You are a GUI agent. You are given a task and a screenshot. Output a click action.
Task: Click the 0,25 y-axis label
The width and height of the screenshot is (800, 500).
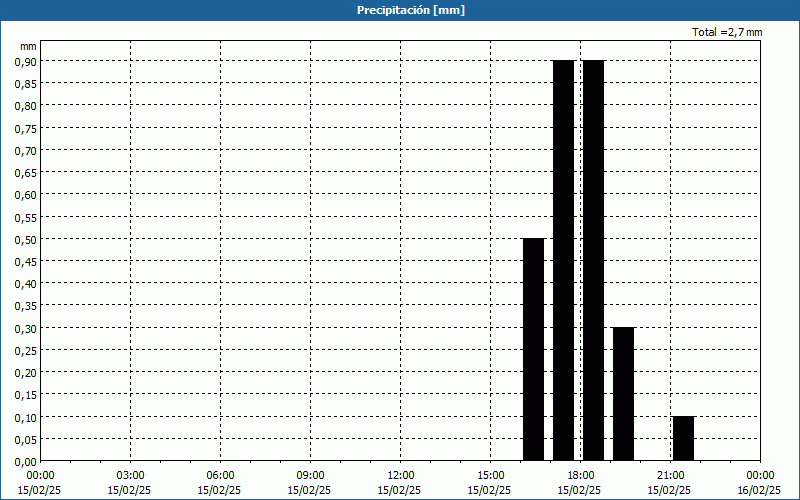26,350
